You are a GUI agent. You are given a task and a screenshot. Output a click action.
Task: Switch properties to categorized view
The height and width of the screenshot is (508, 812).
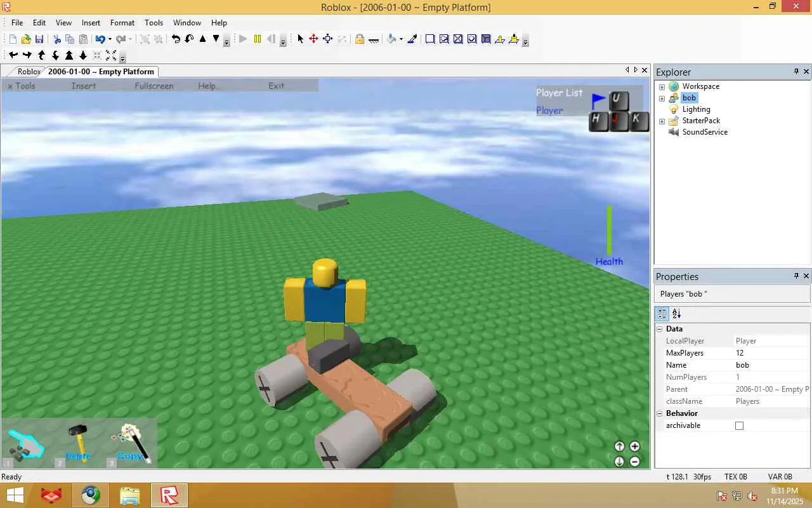coord(662,314)
